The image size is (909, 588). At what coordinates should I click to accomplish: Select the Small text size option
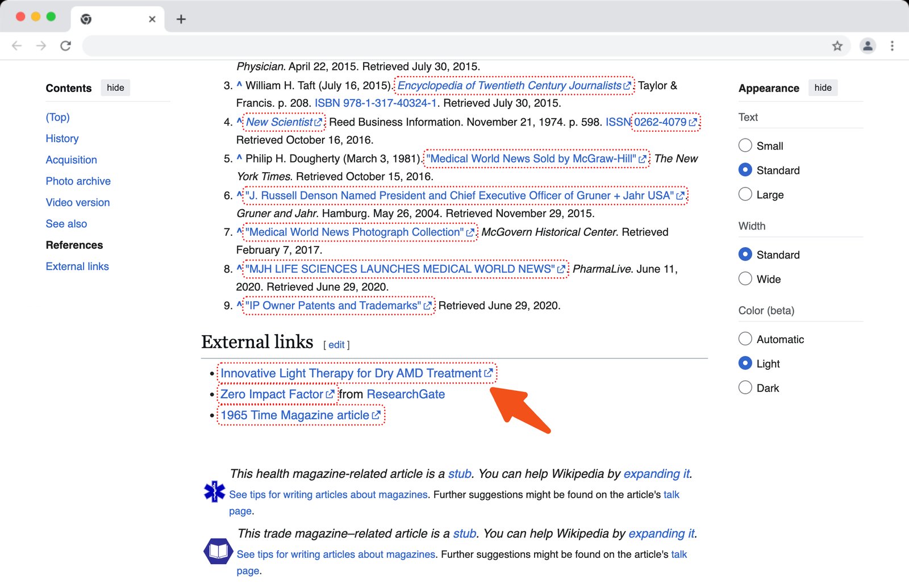pos(745,145)
